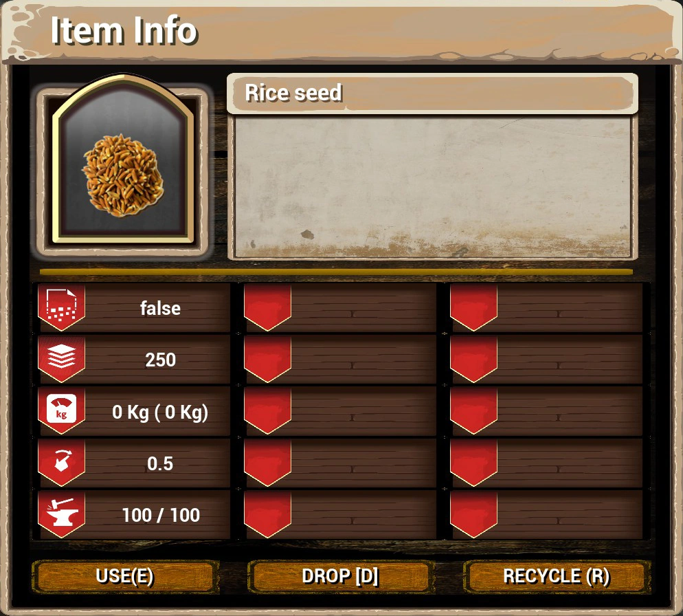Click the Drop [D] button
The width and height of the screenshot is (683, 616).
tap(341, 576)
